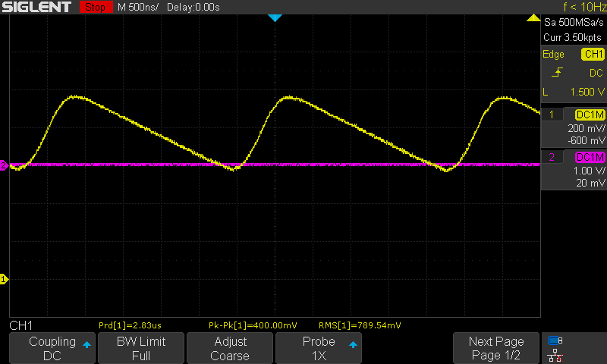Image resolution: width=607 pixels, height=364 pixels.
Task: Click the blue trigger position marker
Action: tap(275, 17)
